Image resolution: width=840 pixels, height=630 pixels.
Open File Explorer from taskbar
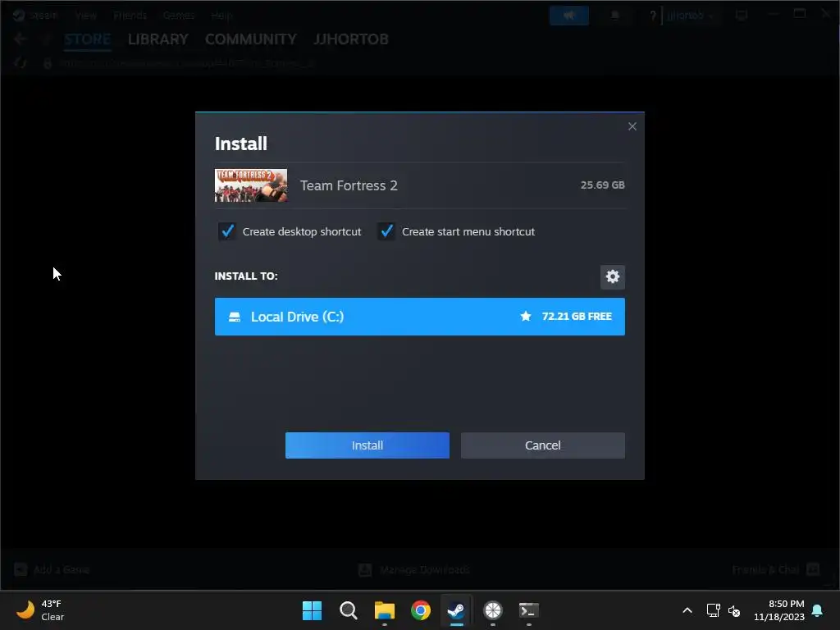click(x=385, y=610)
